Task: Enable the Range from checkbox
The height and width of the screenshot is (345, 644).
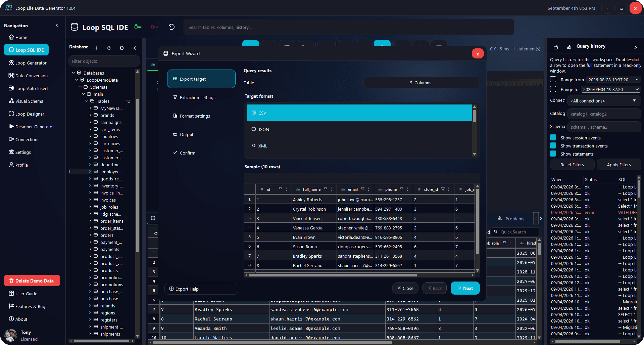Action: [553, 79]
